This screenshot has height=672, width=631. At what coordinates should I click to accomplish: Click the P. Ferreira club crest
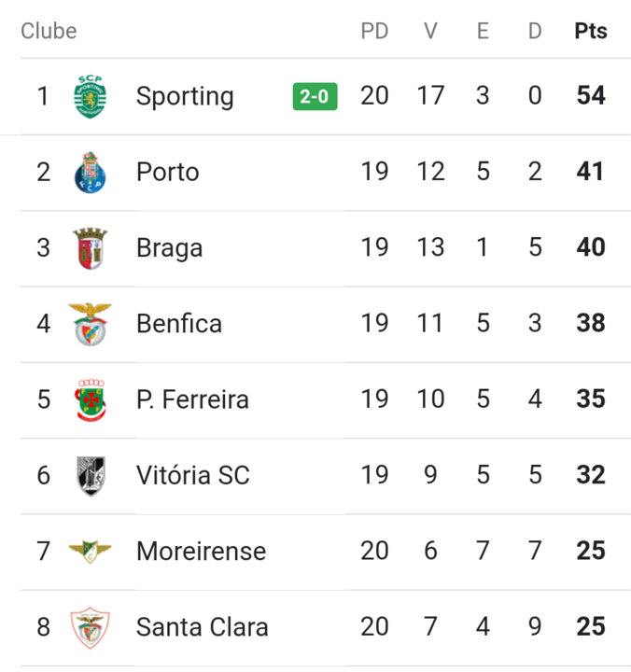91,399
